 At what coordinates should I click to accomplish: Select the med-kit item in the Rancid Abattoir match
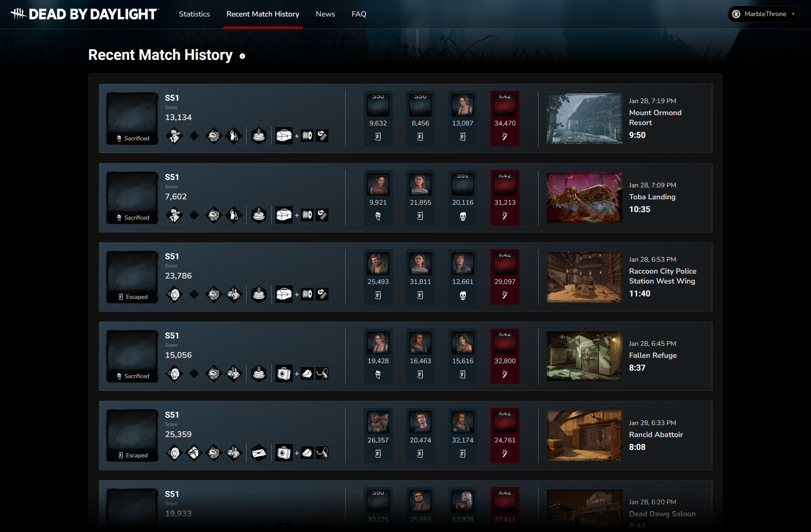(x=284, y=452)
